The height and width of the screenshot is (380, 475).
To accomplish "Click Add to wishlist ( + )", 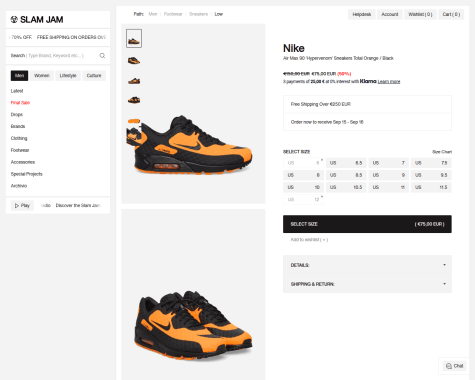I will click(x=309, y=240).
